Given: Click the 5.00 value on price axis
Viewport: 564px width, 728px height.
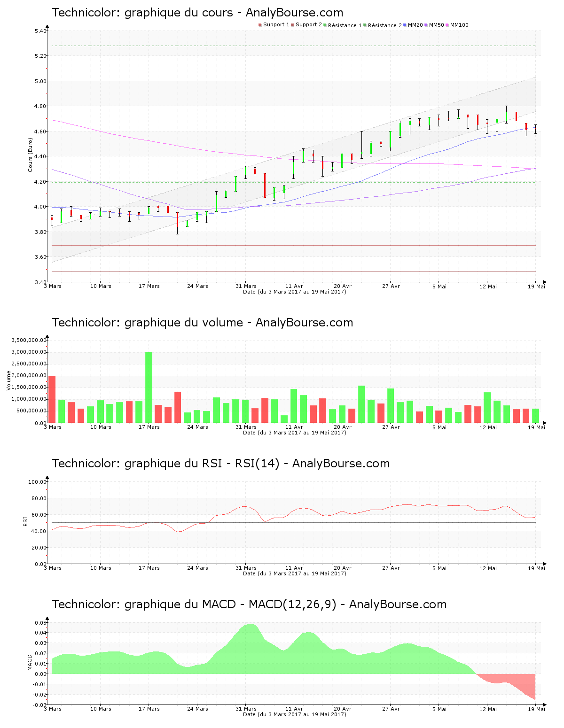Looking at the screenshot, I should [40, 81].
